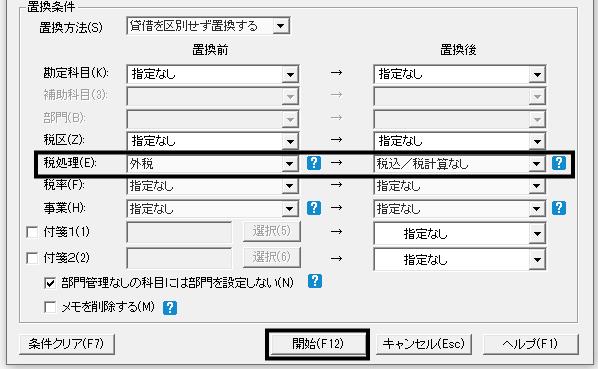Open help with ヘルプ(F1) button
Screen dimensions: 598x369
[530, 344]
